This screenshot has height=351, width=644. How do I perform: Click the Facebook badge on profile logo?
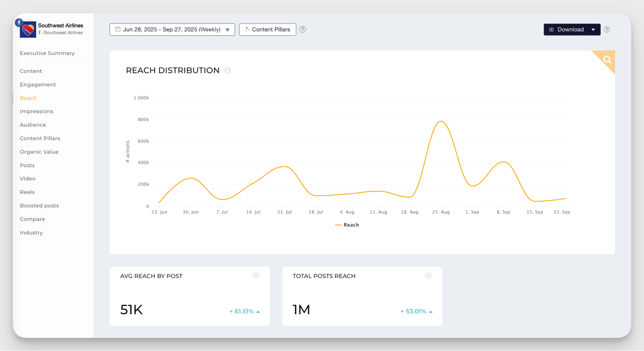pos(19,22)
